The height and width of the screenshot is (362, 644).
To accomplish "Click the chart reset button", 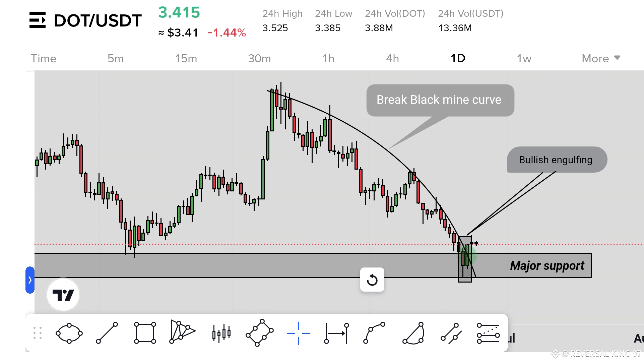I will [372, 280].
